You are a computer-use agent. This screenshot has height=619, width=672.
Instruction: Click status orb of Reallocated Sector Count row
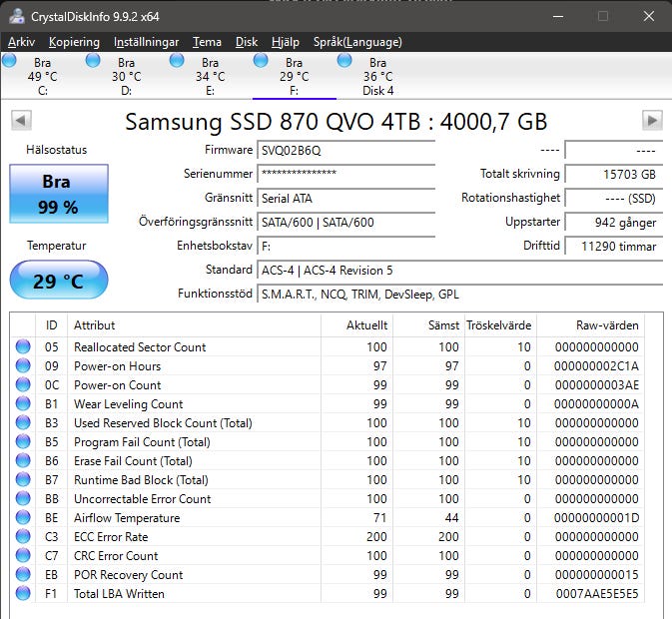[23, 346]
